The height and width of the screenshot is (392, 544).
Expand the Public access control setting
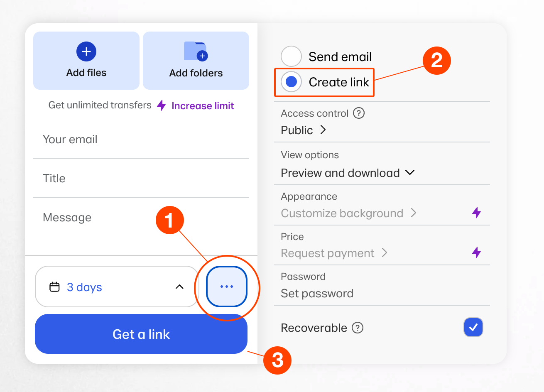304,130
